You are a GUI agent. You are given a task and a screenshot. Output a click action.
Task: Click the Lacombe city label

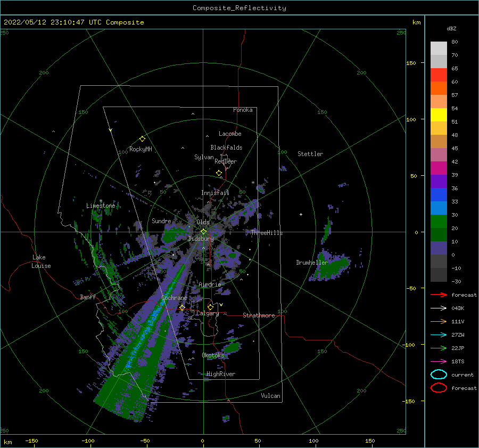(x=230, y=134)
